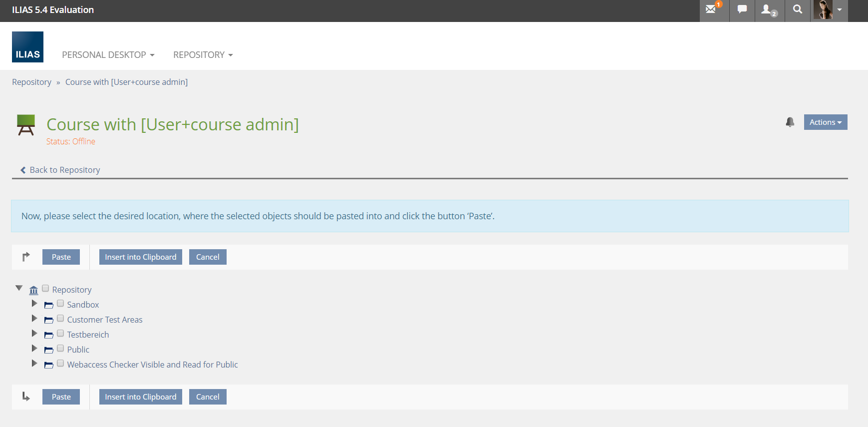Click the ILIAS logo
Image resolution: width=868 pixels, height=427 pixels.
(x=27, y=47)
